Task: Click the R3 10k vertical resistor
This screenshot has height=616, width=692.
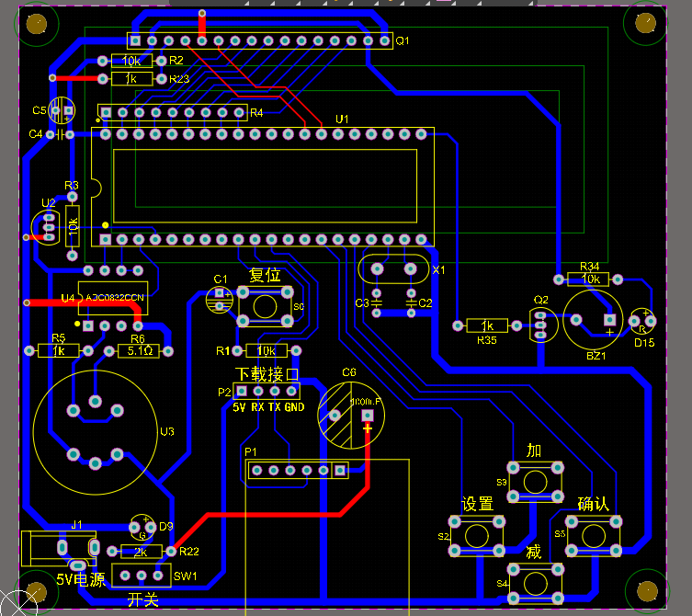Action: point(73,225)
